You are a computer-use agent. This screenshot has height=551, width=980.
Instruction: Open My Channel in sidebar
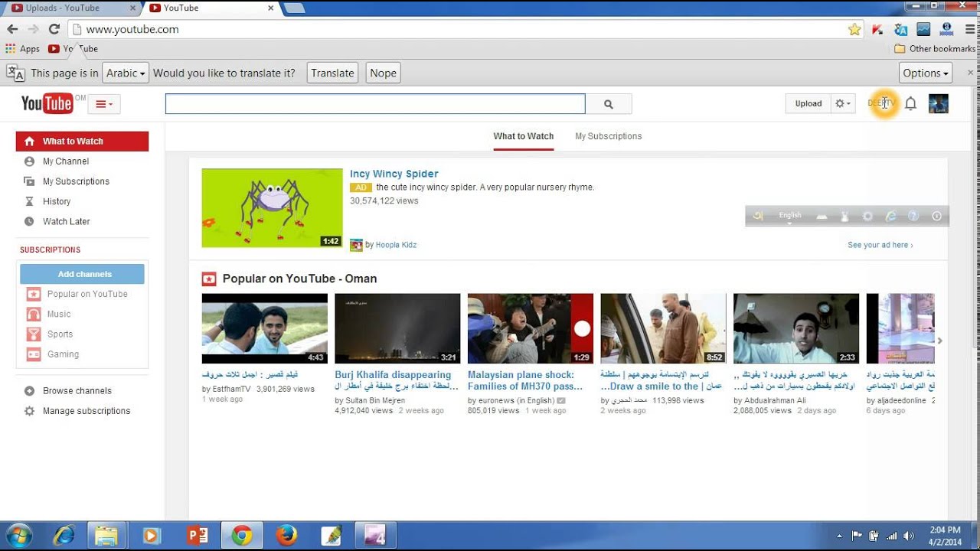click(66, 161)
